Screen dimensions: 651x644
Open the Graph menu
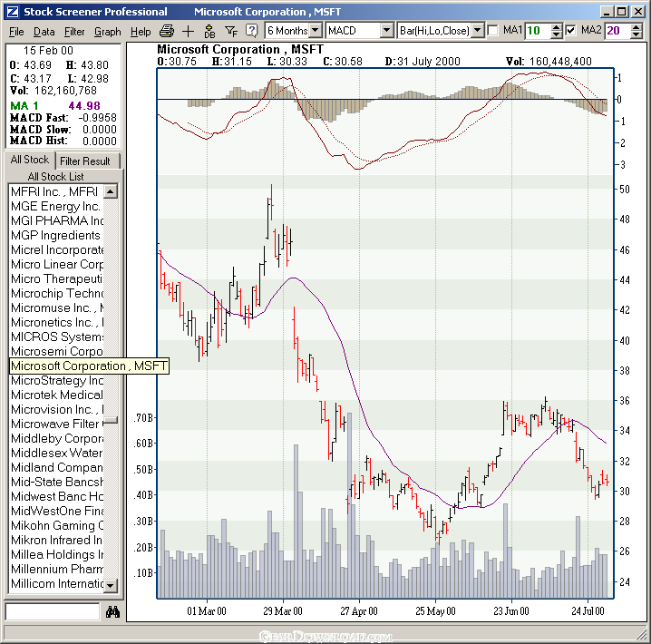pyautogui.click(x=108, y=32)
